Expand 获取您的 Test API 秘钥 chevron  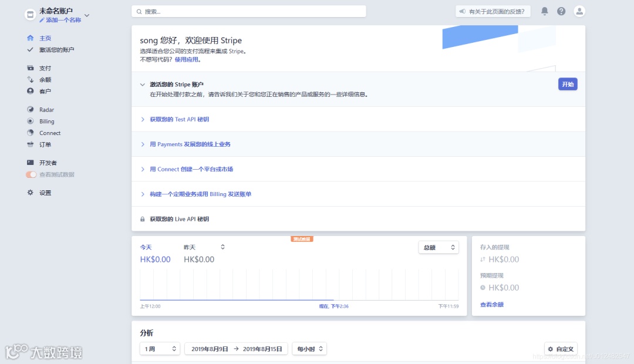pyautogui.click(x=142, y=119)
